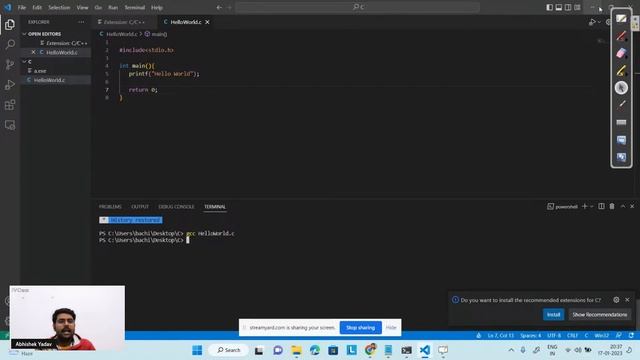
Task: Click Show Recommendations button
Action: coord(600,314)
